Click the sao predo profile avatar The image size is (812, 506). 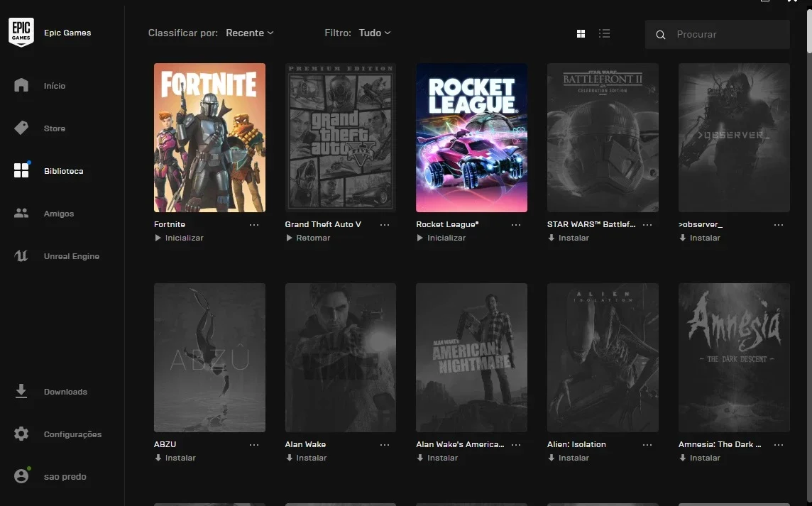[21, 476]
